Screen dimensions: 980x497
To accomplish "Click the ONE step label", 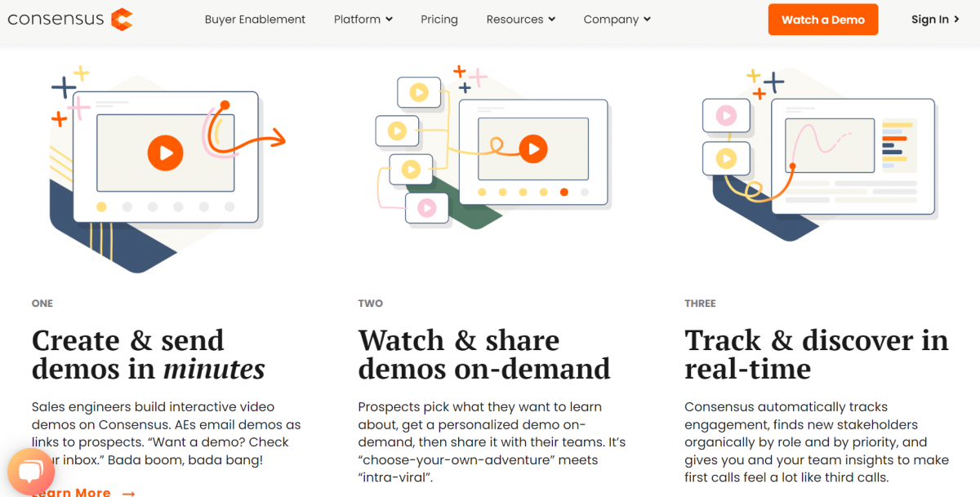I will (42, 304).
